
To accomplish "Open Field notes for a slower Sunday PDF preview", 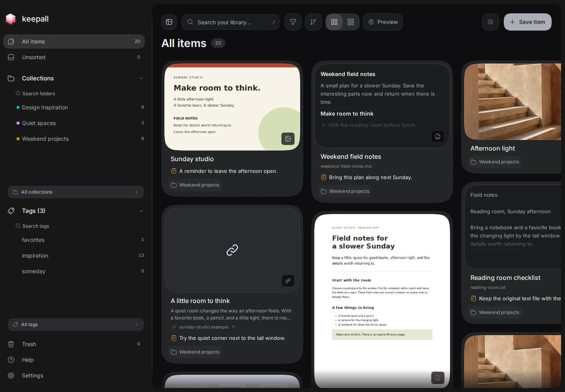I will coord(382,301).
